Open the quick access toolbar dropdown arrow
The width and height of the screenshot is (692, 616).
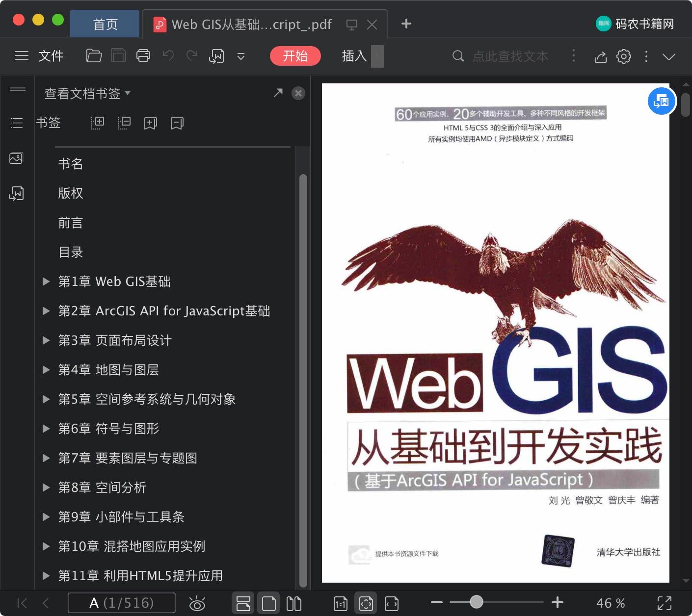point(241,56)
